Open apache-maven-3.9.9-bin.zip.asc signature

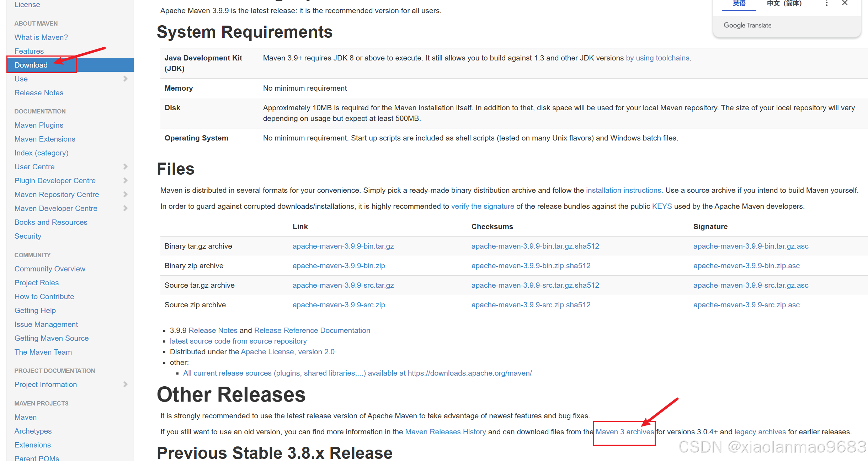746,266
